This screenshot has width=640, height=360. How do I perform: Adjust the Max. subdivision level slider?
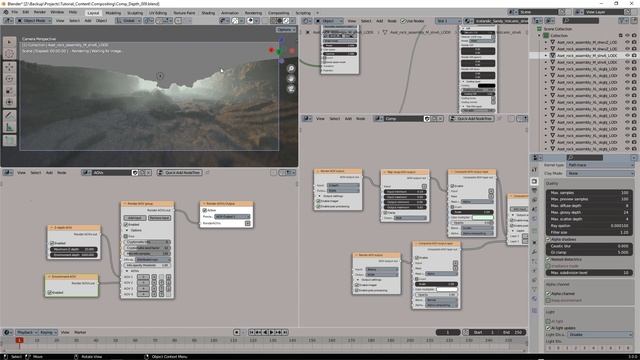[x=589, y=272]
